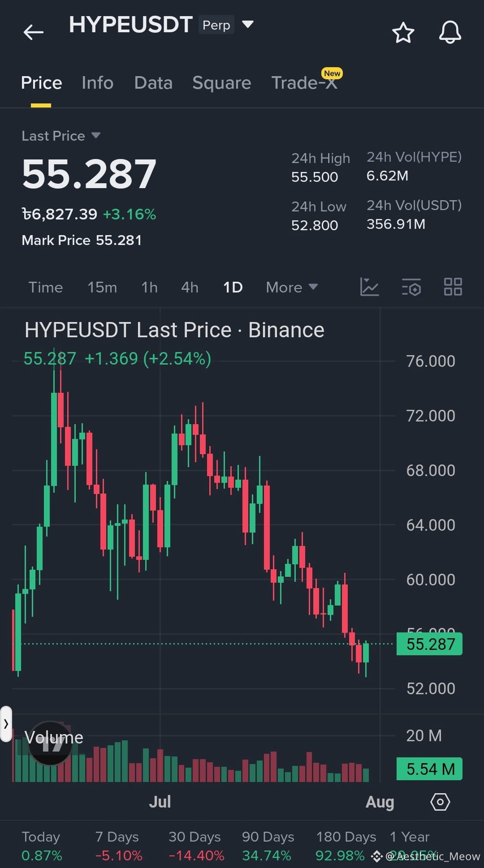The image size is (484, 868).
Task: Tap the 24h Vol(USDT) 356.91M value
Action: tap(396, 224)
